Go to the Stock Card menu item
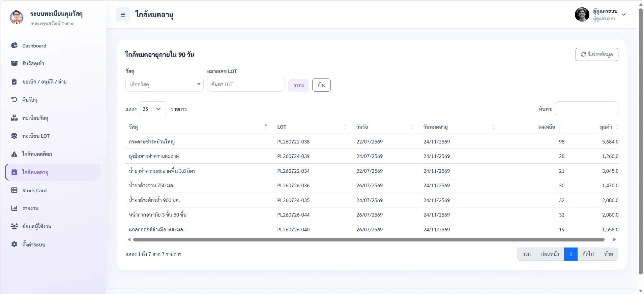The image size is (644, 294). [x=53, y=190]
